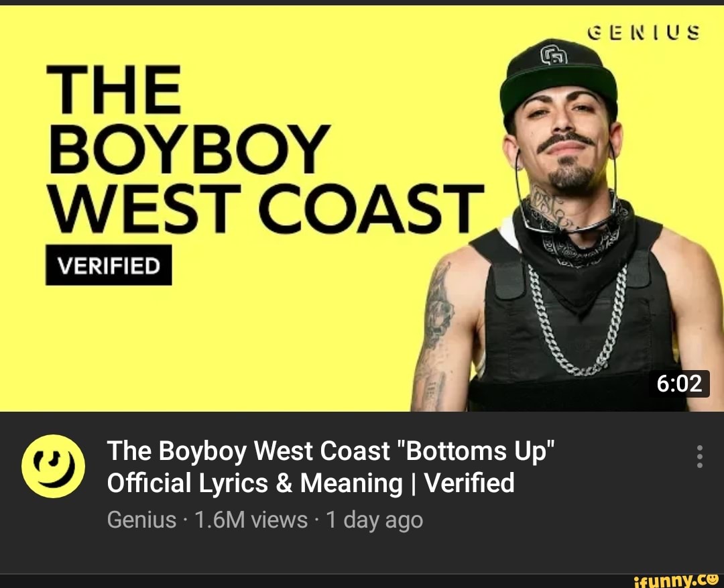Click the '1 day ago' upload date
724x588 pixels.
click(x=375, y=520)
